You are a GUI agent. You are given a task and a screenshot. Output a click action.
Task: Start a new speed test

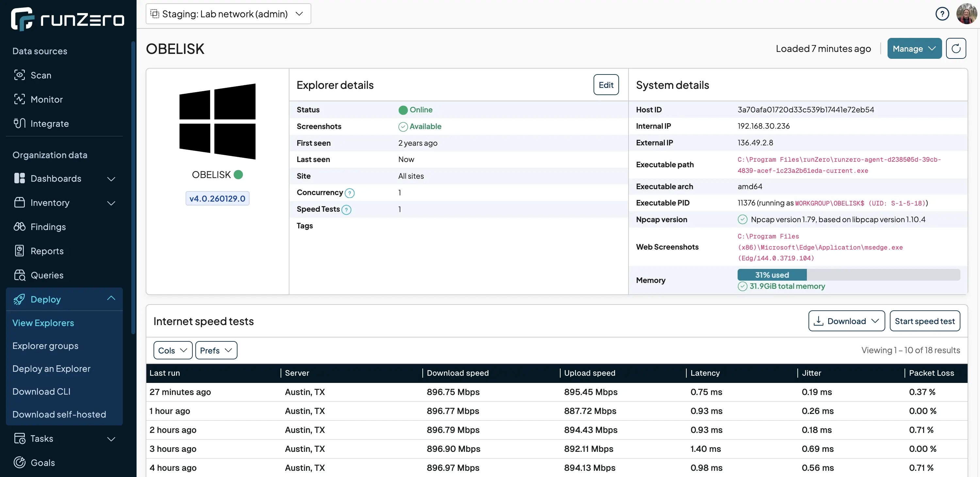point(925,321)
